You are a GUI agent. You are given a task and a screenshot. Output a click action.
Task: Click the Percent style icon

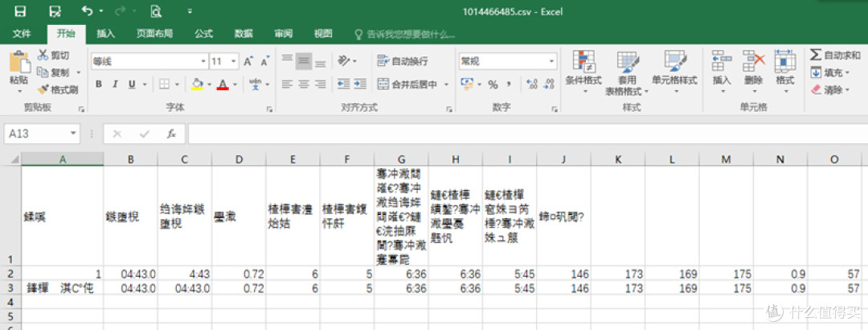pyautogui.click(x=493, y=85)
